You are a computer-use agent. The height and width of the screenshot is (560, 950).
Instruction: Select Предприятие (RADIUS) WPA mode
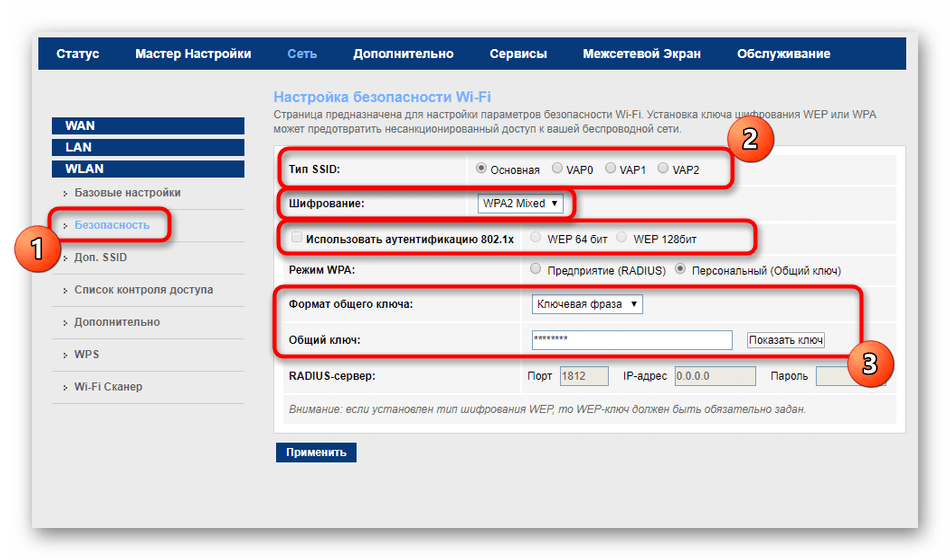pyautogui.click(x=535, y=269)
